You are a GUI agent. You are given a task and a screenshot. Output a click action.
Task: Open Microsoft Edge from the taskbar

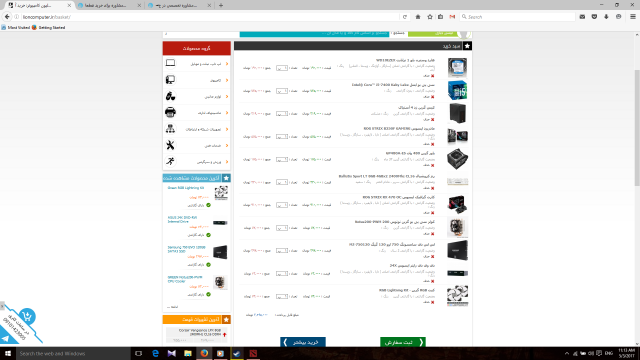(155, 353)
